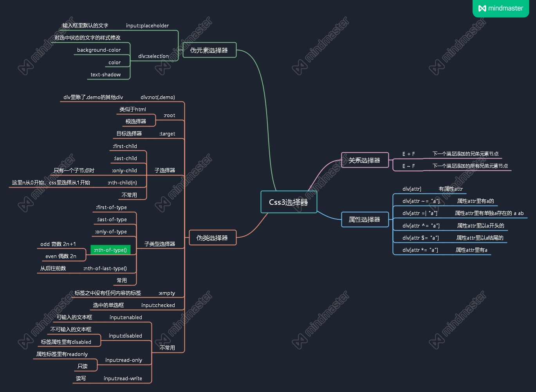
Task: Click the text-shadow node
Action: point(105,75)
